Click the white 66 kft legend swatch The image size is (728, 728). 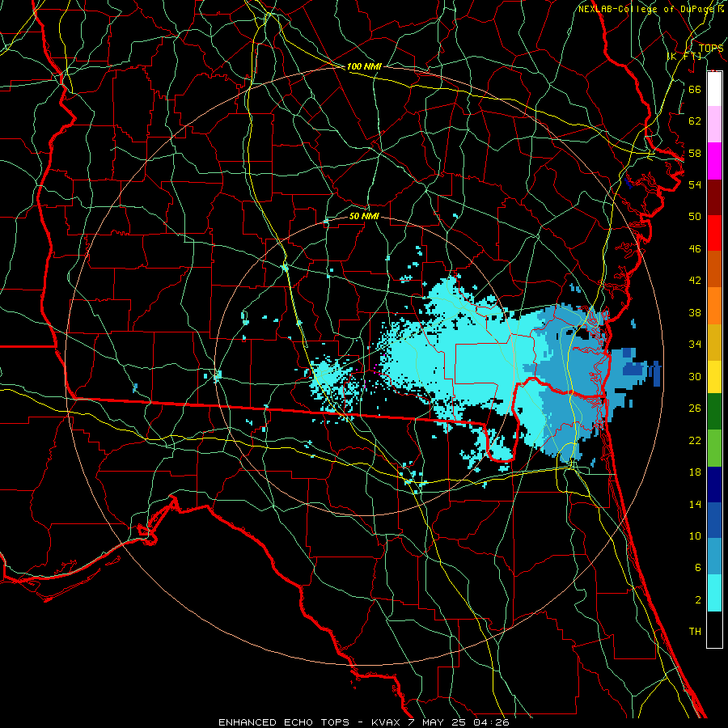point(714,89)
